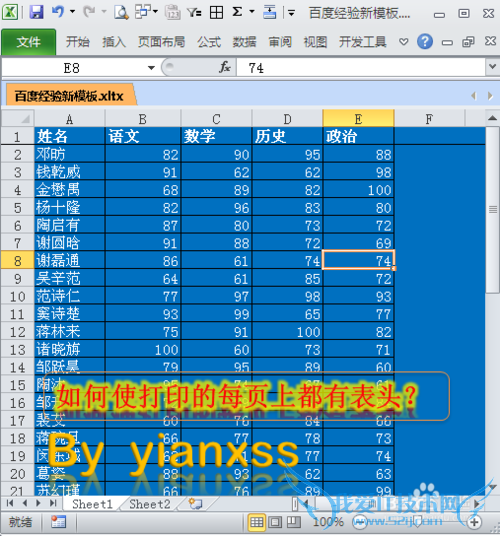The width and height of the screenshot is (500, 536).
Task: Select header cell 历史
Action: point(287,136)
